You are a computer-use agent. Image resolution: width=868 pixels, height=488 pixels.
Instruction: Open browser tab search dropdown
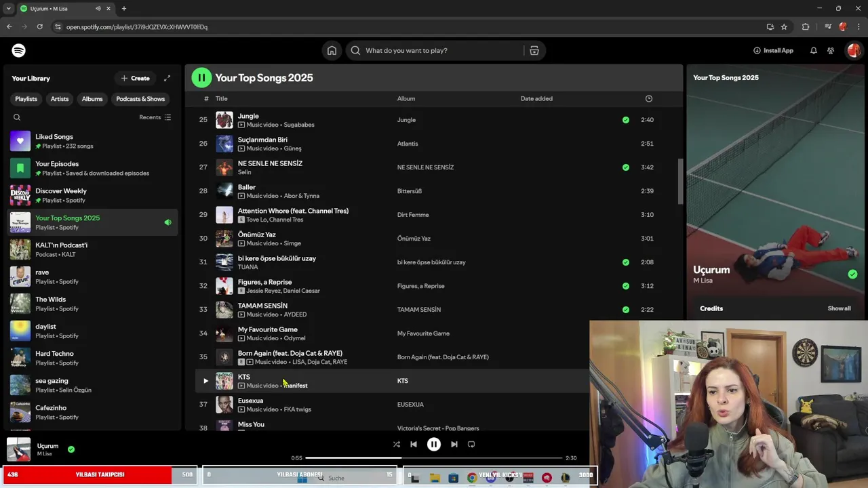(x=9, y=9)
